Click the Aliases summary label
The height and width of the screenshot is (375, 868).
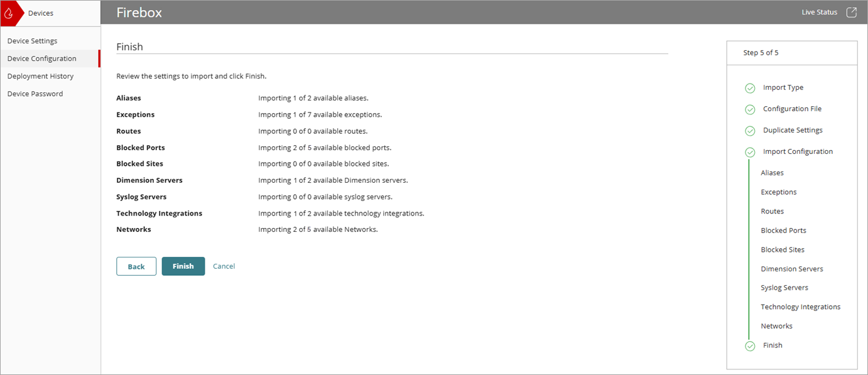129,99
